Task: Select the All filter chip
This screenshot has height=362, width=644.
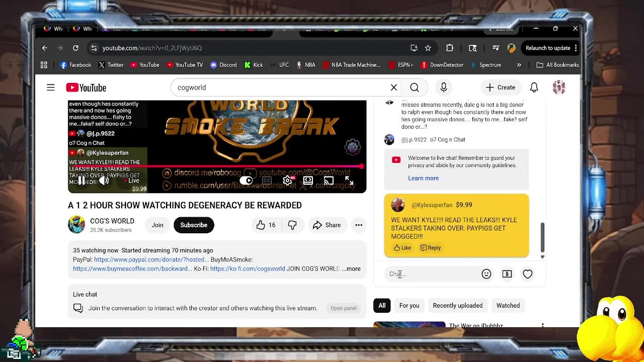Action: click(x=382, y=306)
